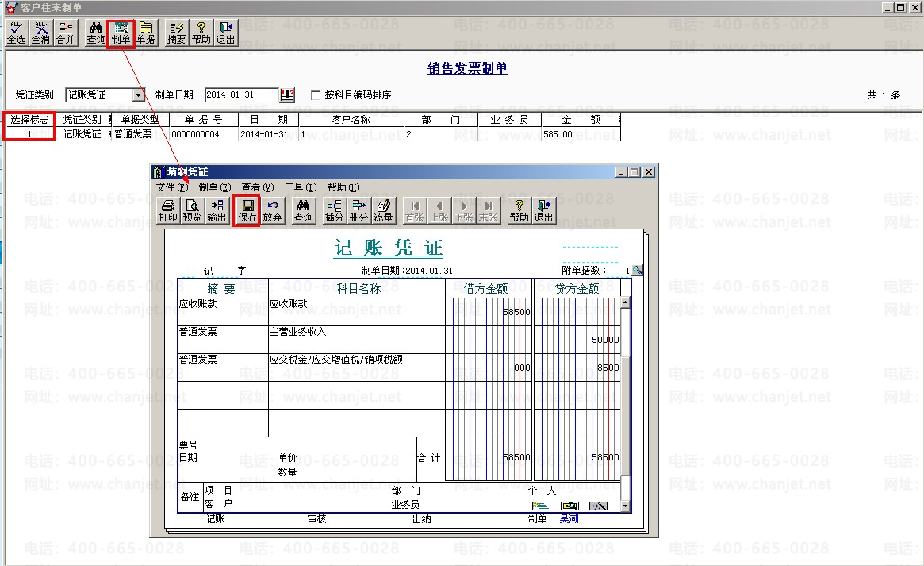Click the 吴潮 preparer name link
Screen dimensions: 924x566
click(569, 519)
